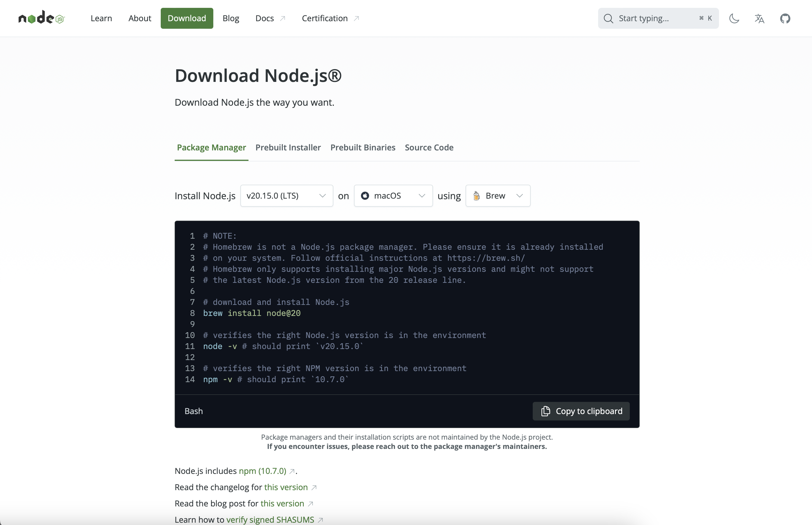
Task: Open the GitHub icon link
Action: (x=785, y=18)
